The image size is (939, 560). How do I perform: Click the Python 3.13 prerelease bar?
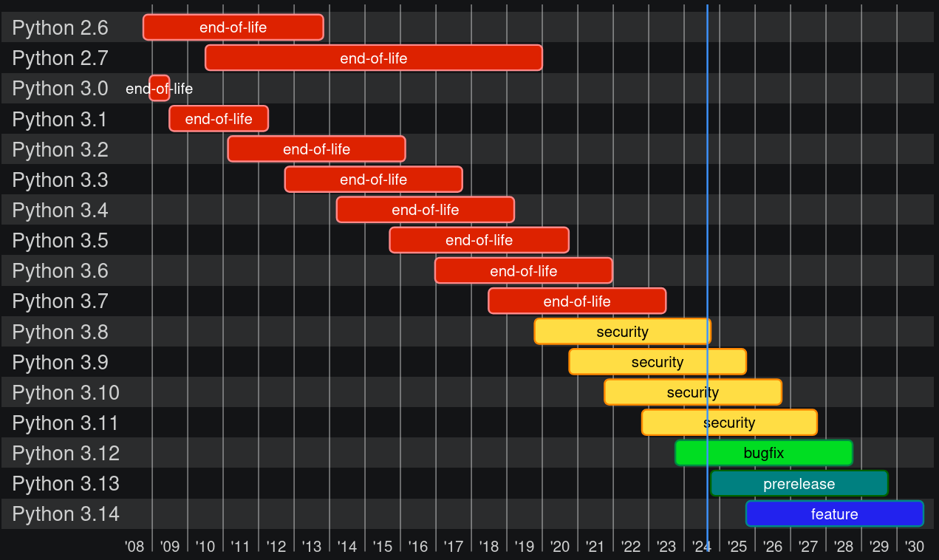799,484
